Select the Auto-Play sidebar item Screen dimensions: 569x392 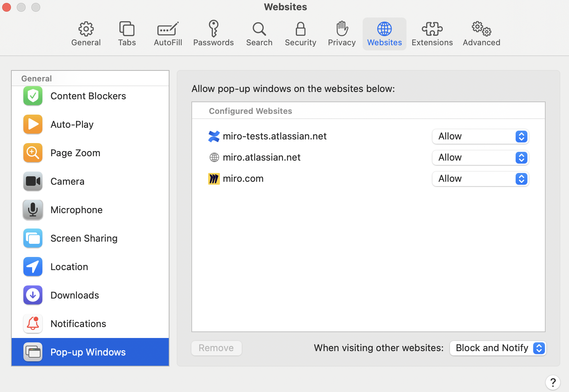click(72, 124)
